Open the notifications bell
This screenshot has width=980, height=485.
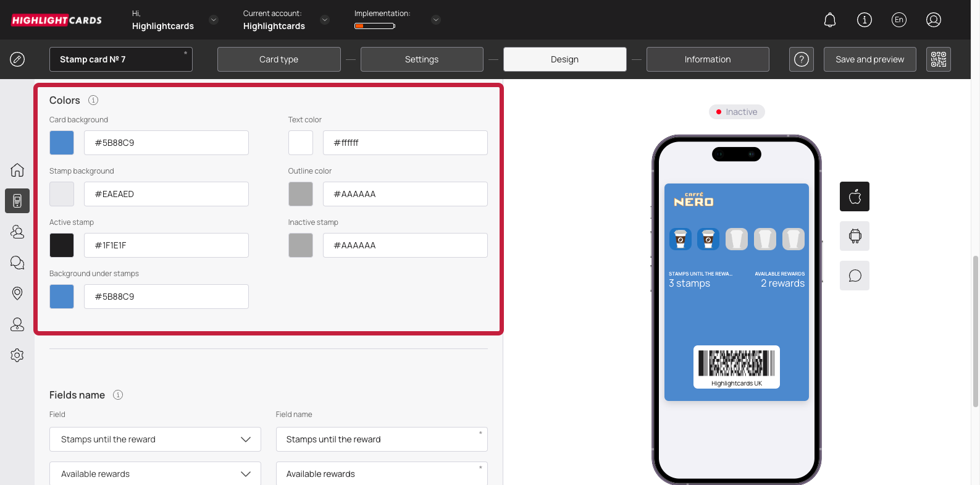click(830, 20)
